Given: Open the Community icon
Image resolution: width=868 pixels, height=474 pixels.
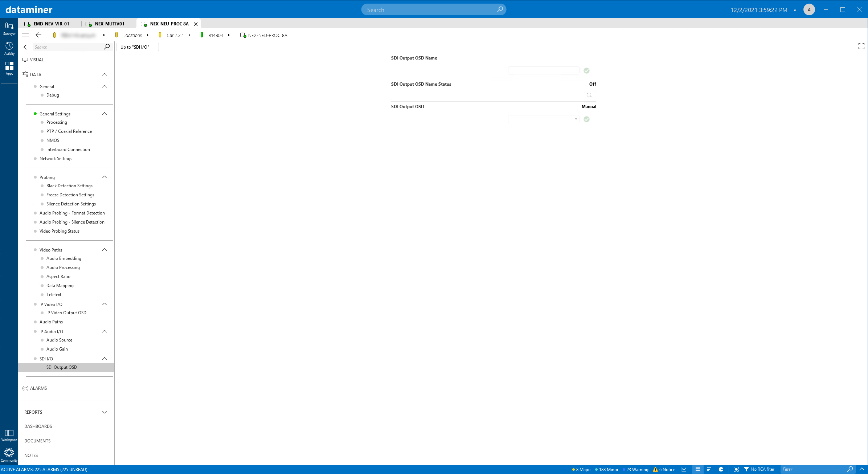Looking at the screenshot, I should click(9, 455).
